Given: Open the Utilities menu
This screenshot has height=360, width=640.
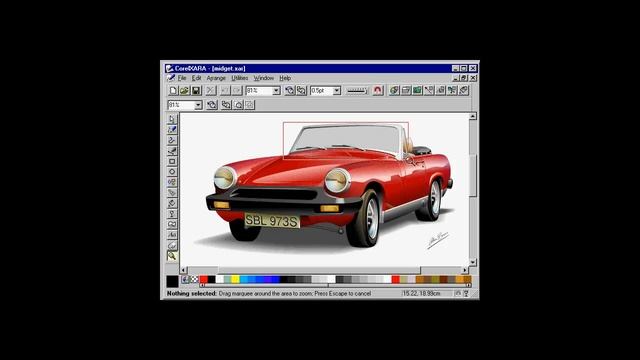Looking at the screenshot, I should tap(240, 78).
